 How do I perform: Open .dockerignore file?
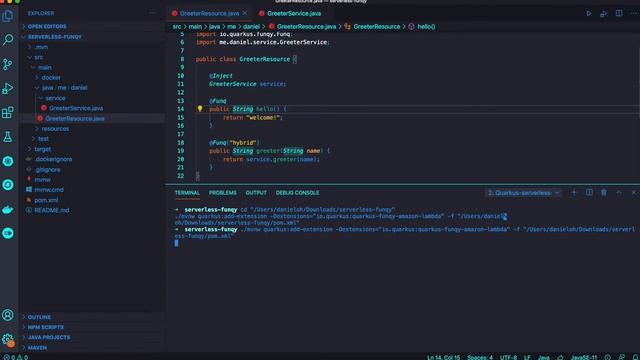(x=53, y=159)
